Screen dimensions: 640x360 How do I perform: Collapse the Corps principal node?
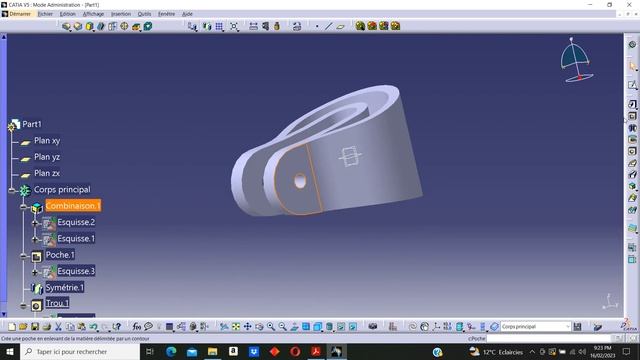12,191
